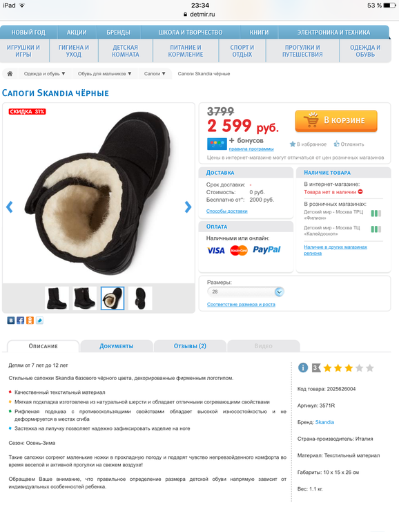Show the next product photo arrow
This screenshot has width=399, height=532.
(x=188, y=207)
